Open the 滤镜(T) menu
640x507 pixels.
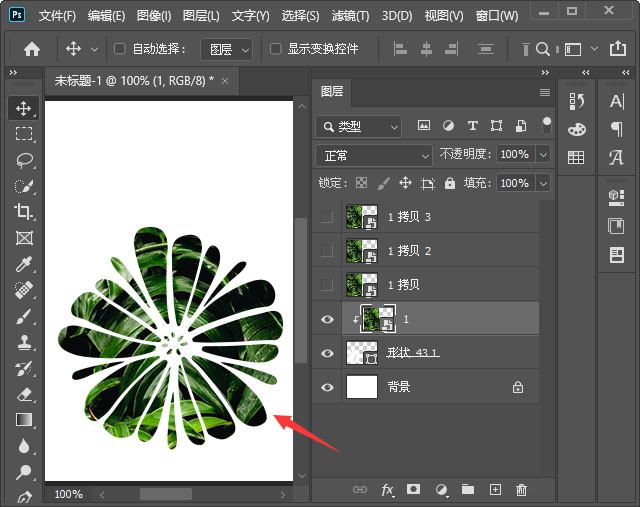(349, 16)
